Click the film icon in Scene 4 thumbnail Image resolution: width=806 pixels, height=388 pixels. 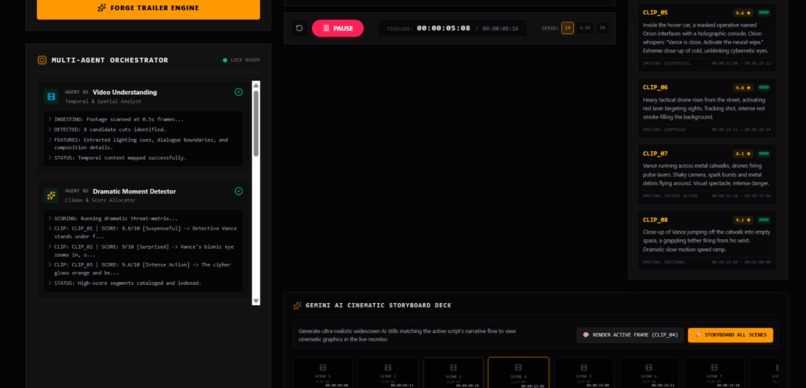(518, 367)
